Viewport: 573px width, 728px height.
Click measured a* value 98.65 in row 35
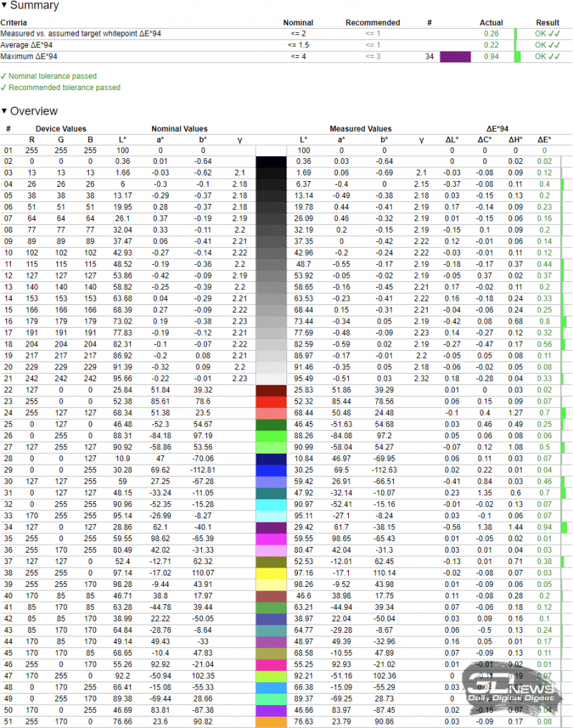click(x=341, y=539)
